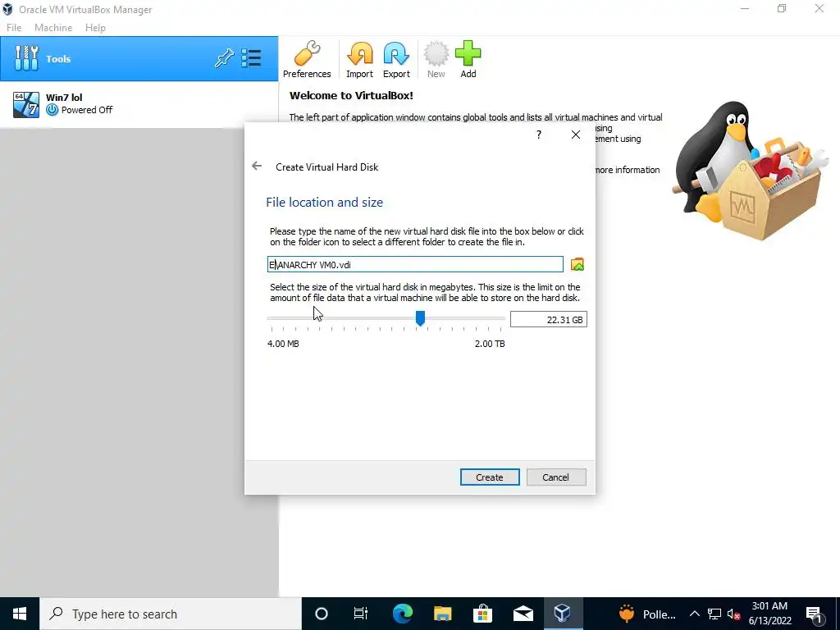The height and width of the screenshot is (630, 840).
Task: Click the pin icon in Tools header
Action: point(224,58)
